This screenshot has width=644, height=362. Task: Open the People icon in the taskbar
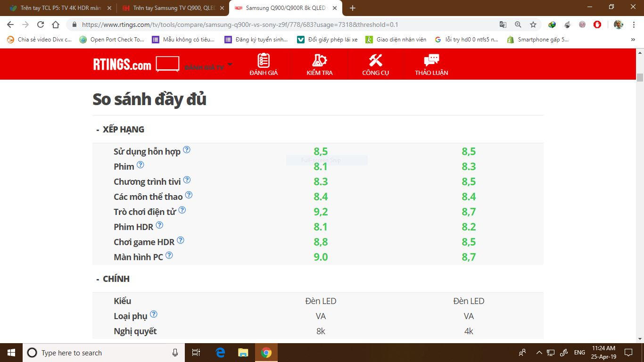pos(522,353)
